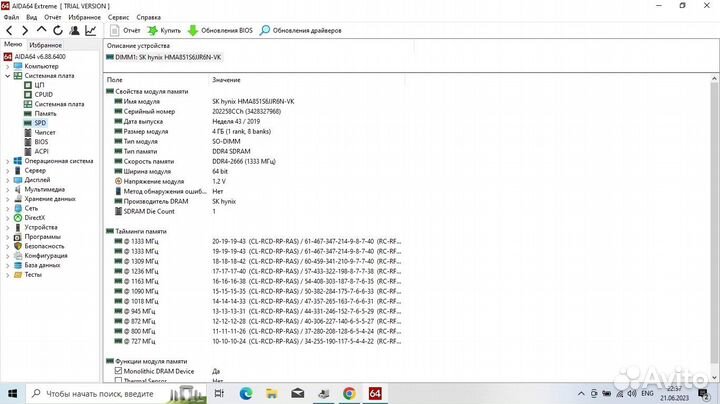Open the user profile icon in toolbar
720x404 pixels.
click(x=74, y=31)
